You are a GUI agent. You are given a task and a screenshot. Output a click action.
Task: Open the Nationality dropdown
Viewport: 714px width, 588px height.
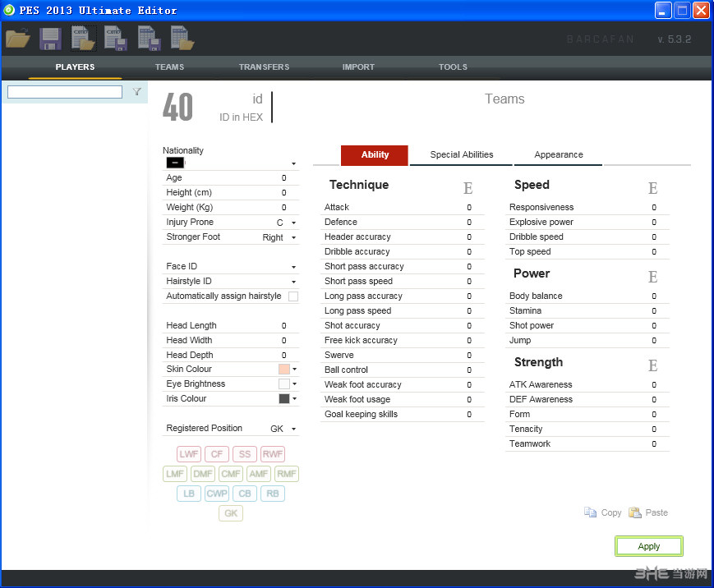(293, 163)
